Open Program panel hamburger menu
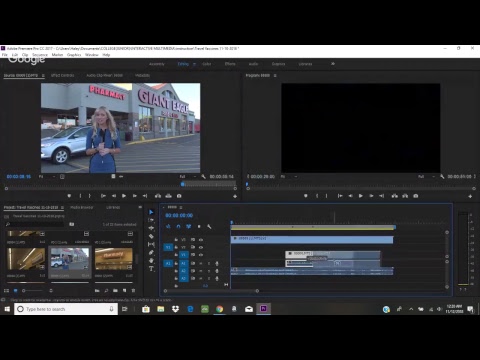480x360 pixels. tap(275, 76)
